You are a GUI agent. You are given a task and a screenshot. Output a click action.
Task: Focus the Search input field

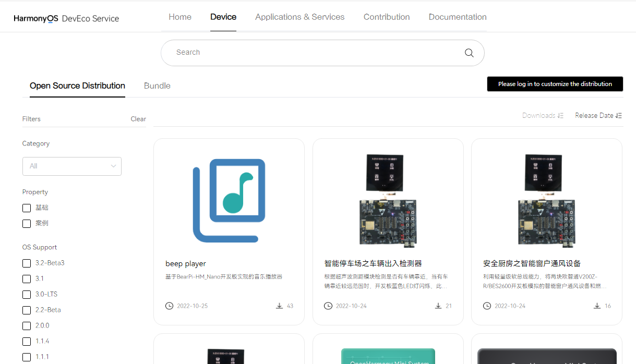[313, 53]
